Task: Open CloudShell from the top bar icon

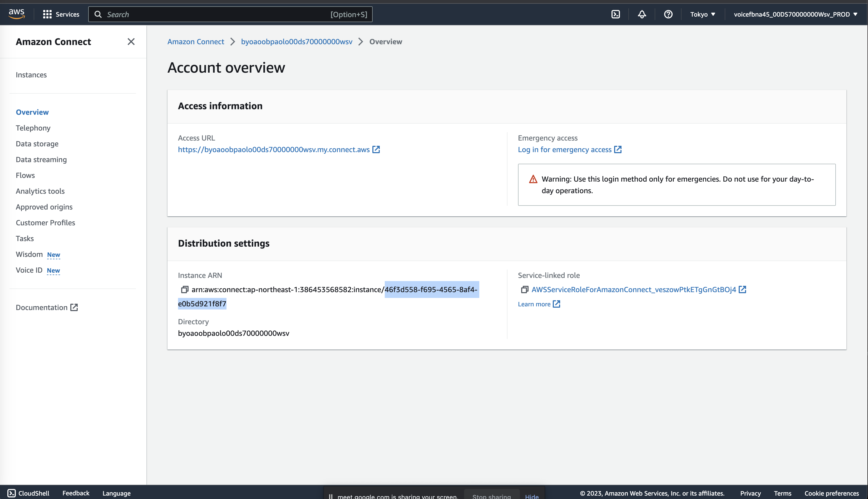Action: tap(616, 14)
